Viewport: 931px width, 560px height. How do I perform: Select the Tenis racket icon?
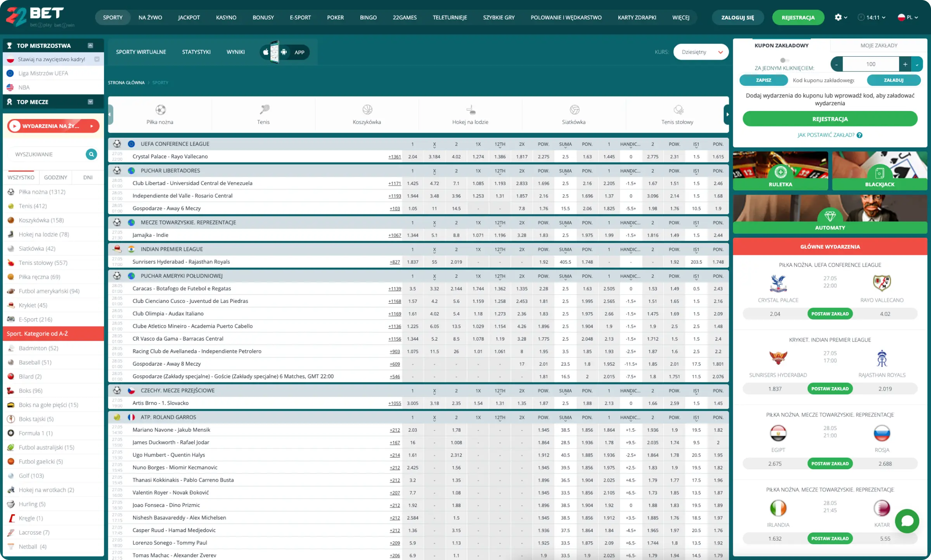264,110
